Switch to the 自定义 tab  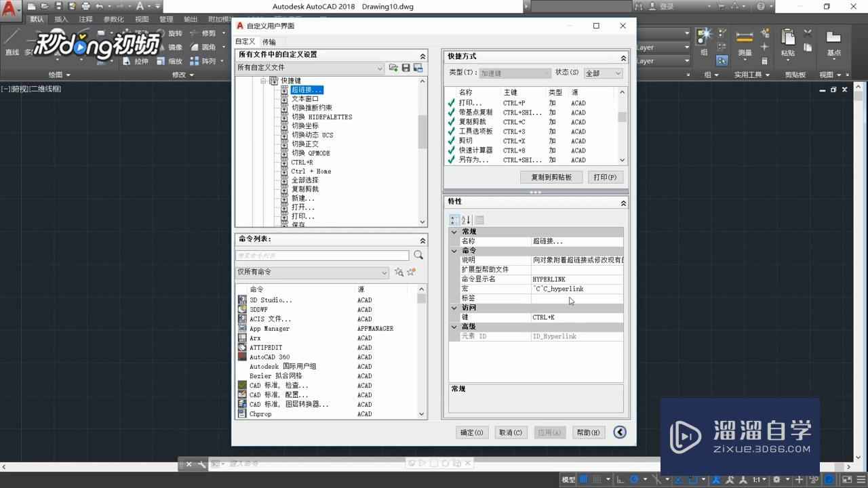pyautogui.click(x=245, y=42)
